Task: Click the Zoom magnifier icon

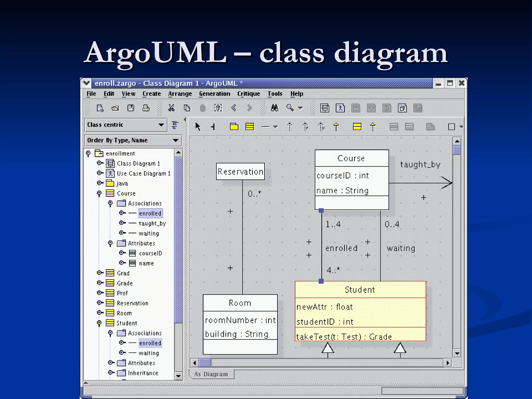Action: pos(290,108)
